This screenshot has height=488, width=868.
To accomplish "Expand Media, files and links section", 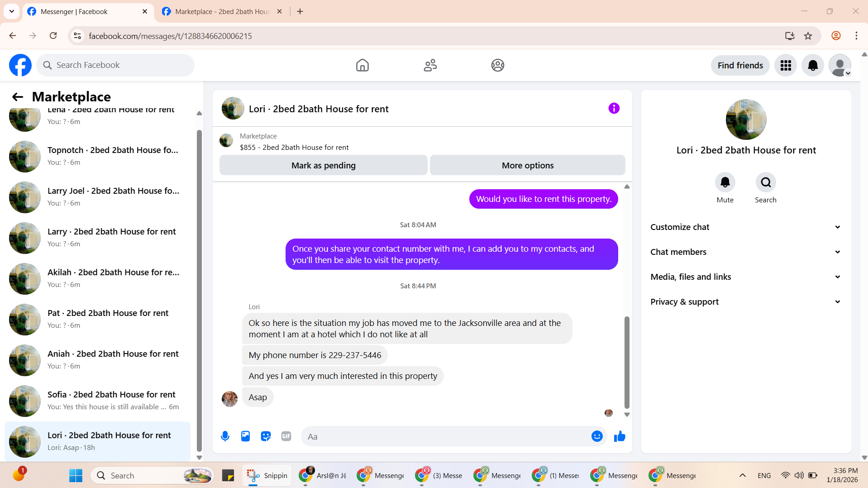I will pos(746,277).
